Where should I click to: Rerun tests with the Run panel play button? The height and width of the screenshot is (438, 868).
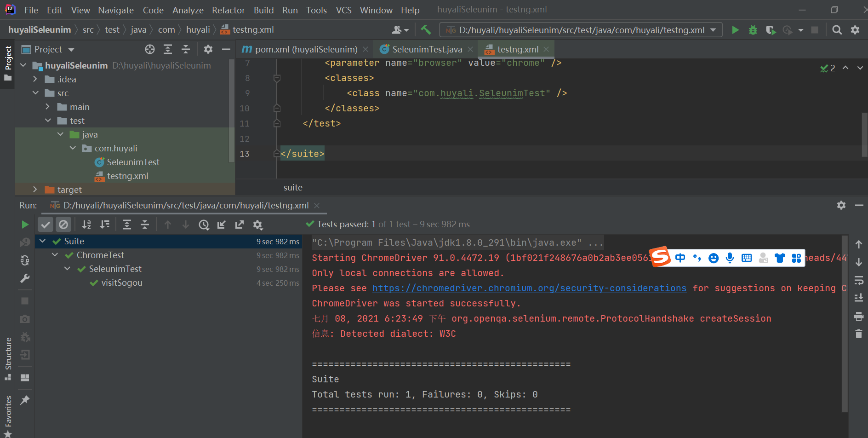click(25, 225)
